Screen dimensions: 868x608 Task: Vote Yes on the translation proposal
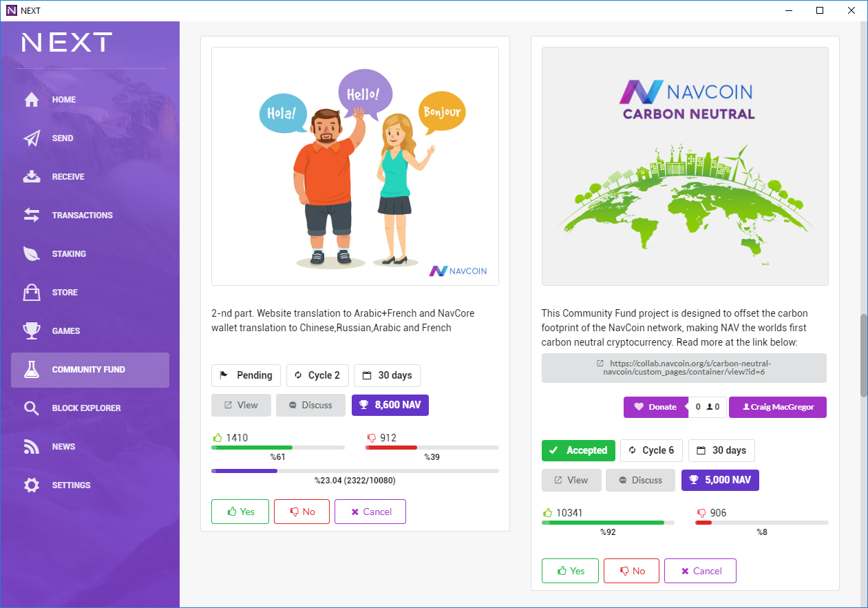(240, 512)
